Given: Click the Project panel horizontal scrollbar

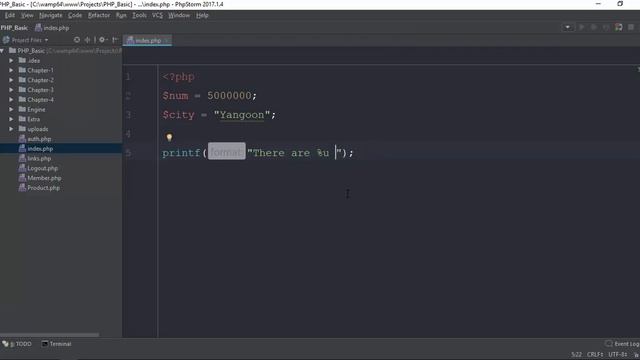Looking at the screenshot, I should [x=49, y=335].
